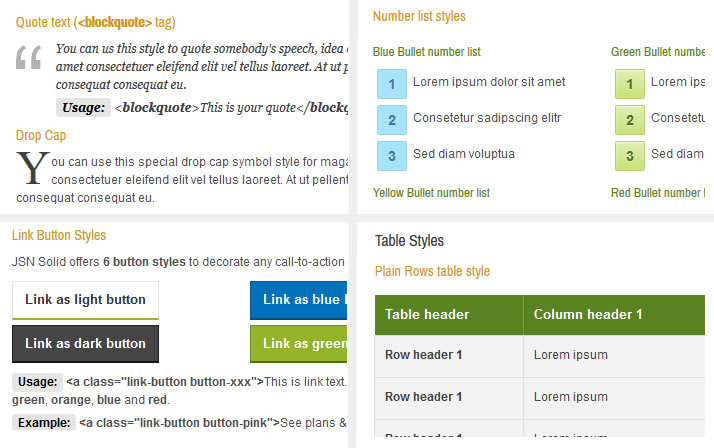Click green bullet number 1
The image size is (714, 448).
tap(629, 83)
